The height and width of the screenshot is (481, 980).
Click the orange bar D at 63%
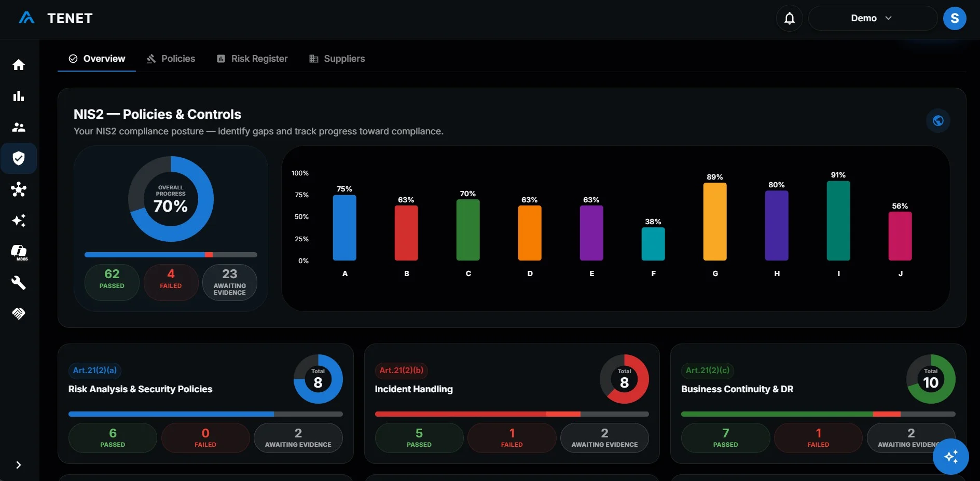coord(530,233)
